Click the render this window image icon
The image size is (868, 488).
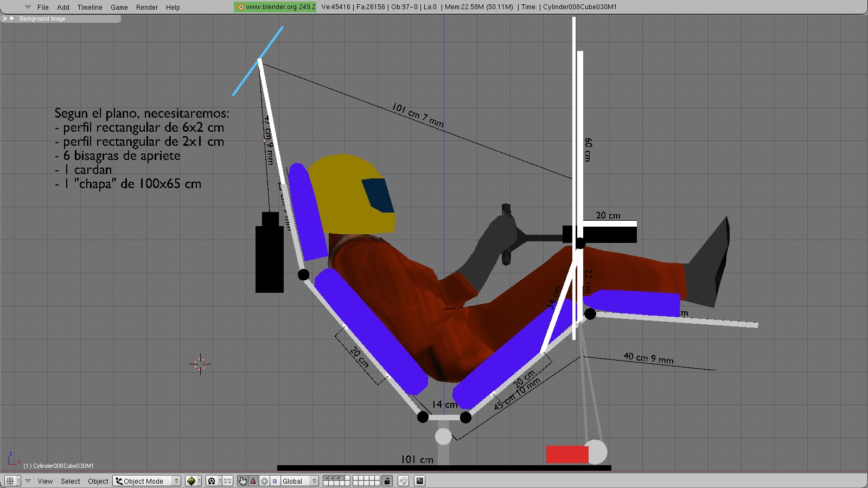tap(419, 481)
